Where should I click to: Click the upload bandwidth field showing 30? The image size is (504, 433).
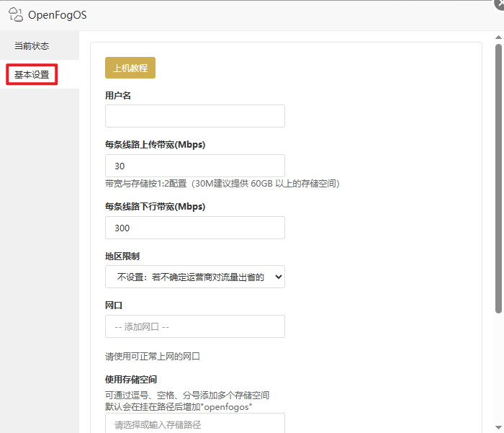[x=194, y=166]
